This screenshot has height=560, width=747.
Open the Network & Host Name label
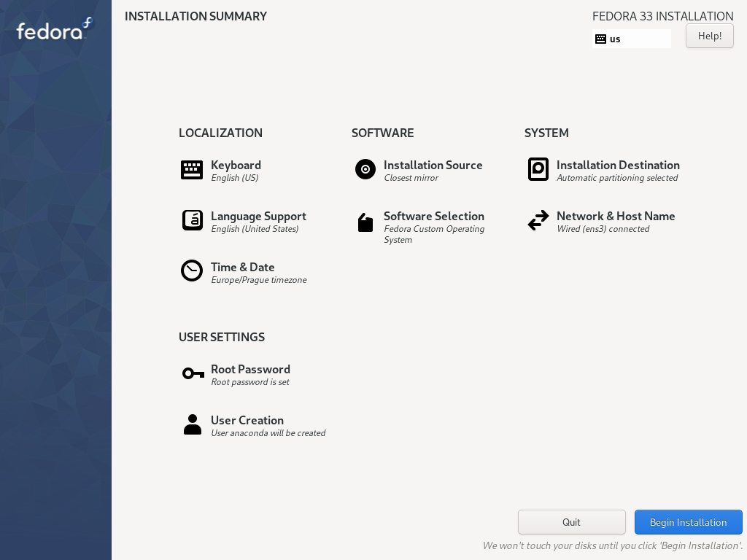(x=616, y=216)
